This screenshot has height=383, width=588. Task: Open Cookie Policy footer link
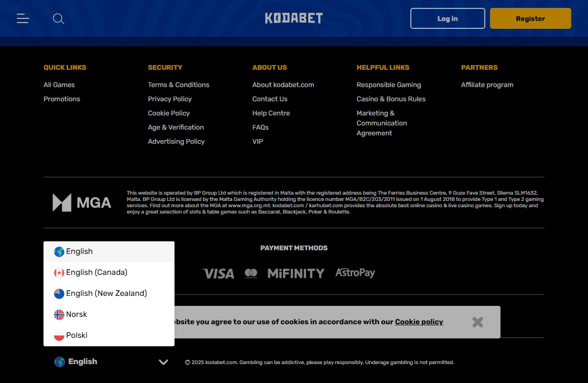click(x=169, y=113)
